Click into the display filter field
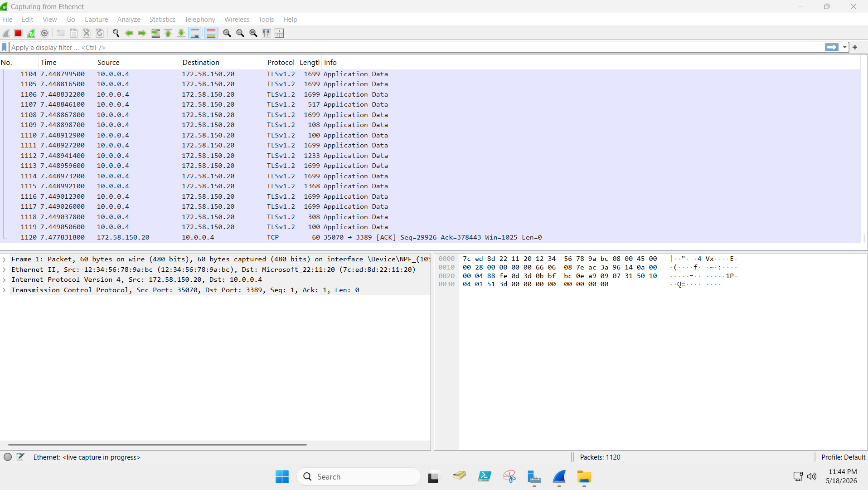This screenshot has width=868, height=490. [x=416, y=47]
